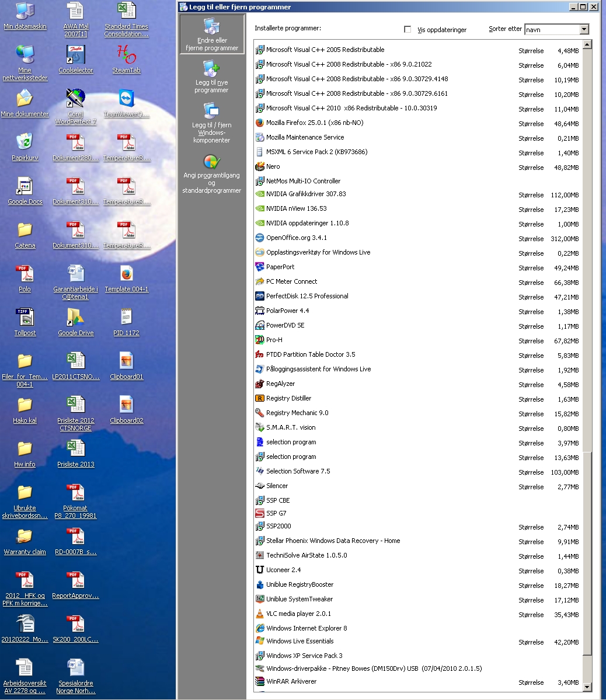Select 'Stellar Phoenix Windows Data Recovery - Home'
The height and width of the screenshot is (700, 606).
[x=418, y=541]
